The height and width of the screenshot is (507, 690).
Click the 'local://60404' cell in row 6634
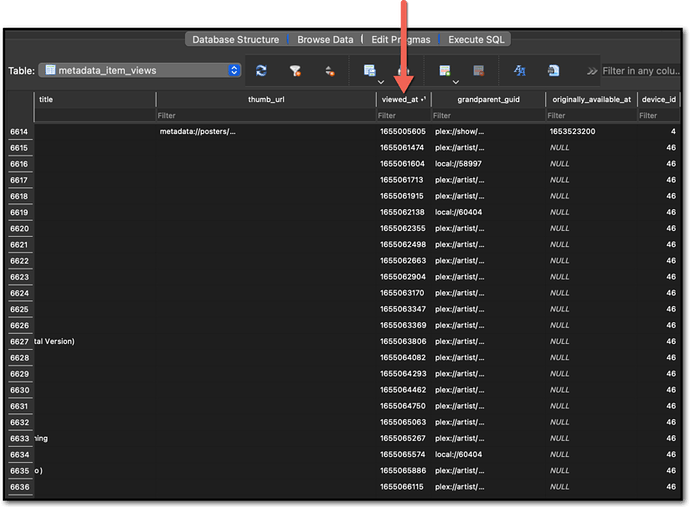(x=488, y=454)
